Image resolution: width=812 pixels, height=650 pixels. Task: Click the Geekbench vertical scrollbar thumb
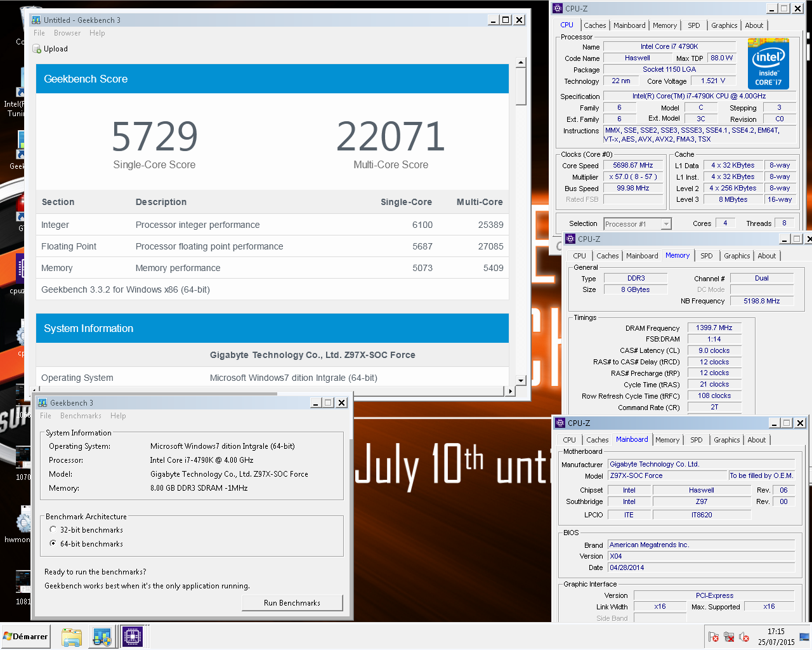[x=521, y=86]
